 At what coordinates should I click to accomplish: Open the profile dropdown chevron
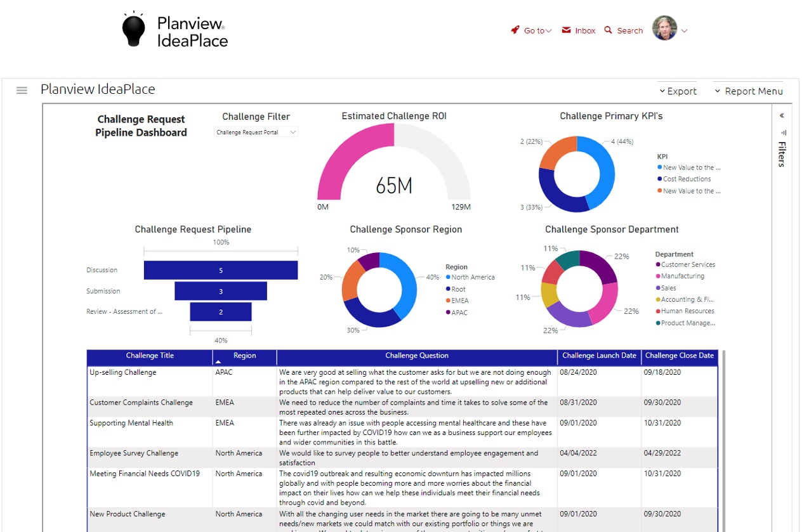[x=684, y=30]
